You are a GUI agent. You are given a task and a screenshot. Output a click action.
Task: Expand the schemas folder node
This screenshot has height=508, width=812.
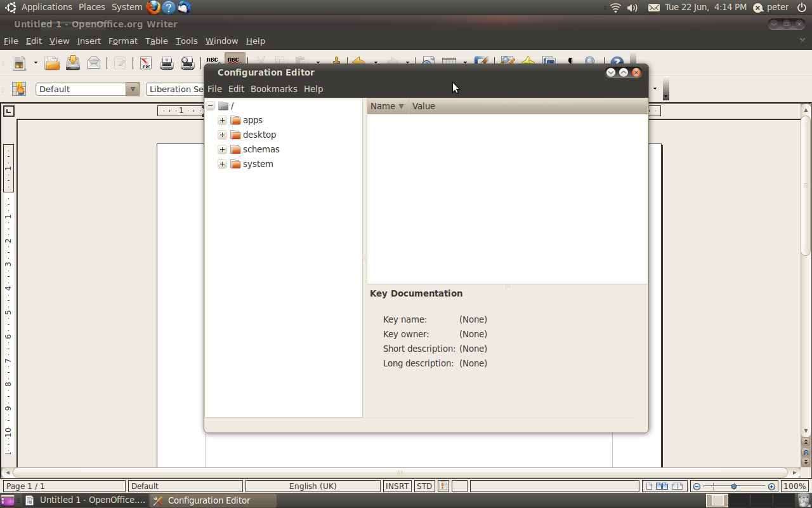222,149
